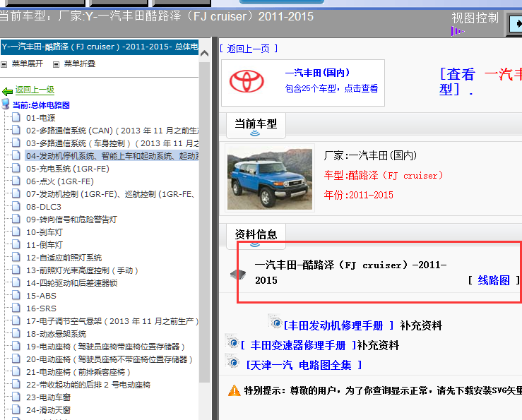
Task: Select the 当前车型 tab
Action: (x=256, y=124)
